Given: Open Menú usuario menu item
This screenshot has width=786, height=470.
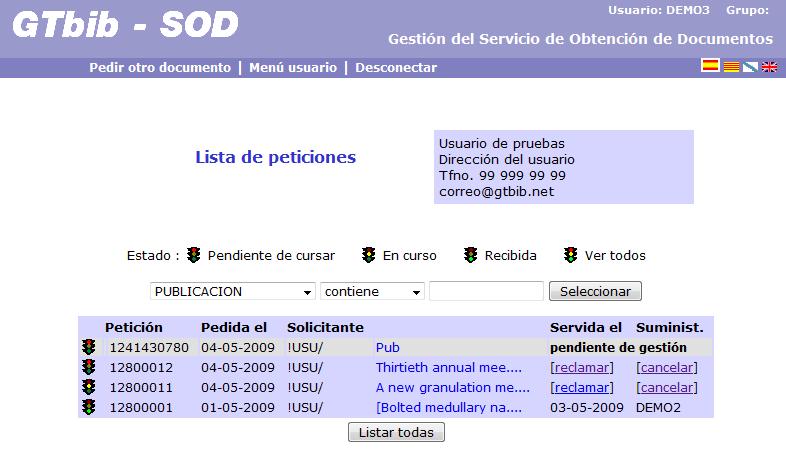Looking at the screenshot, I should [x=293, y=68].
